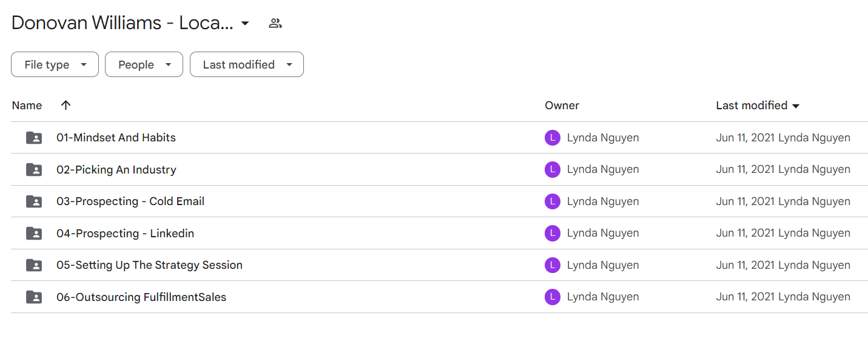Click the folder icon for 04-Prospecting - Linkedin

coord(34,234)
